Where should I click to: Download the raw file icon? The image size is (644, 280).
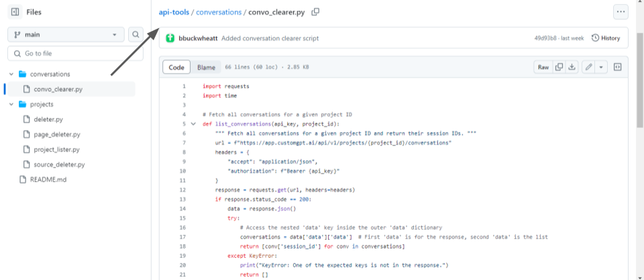tap(572, 67)
